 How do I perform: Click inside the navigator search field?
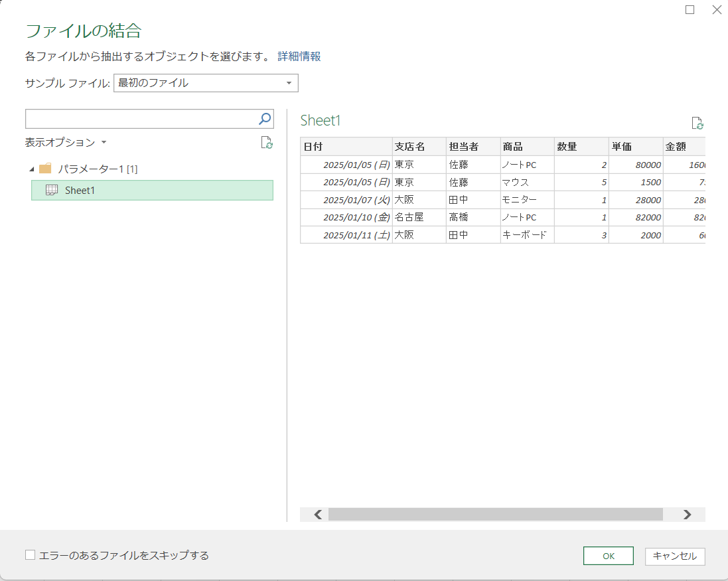tap(133, 118)
